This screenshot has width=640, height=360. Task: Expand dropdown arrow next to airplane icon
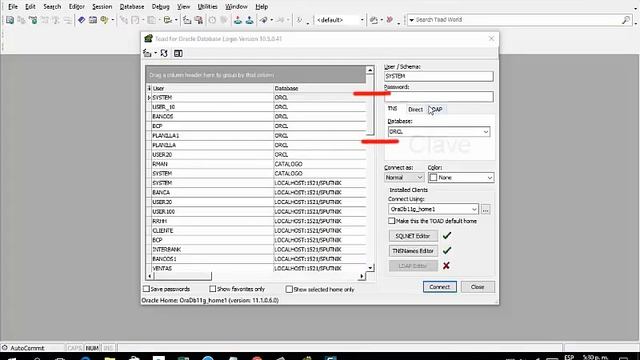(x=271, y=20)
